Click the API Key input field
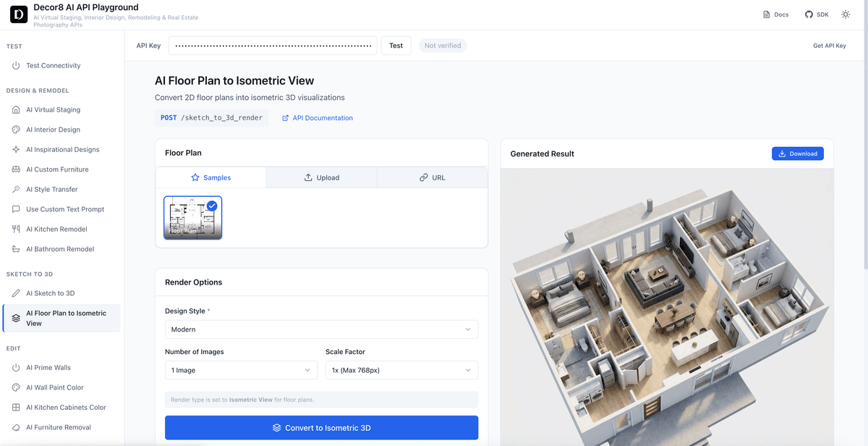Image resolution: width=868 pixels, height=446 pixels. pyautogui.click(x=273, y=45)
